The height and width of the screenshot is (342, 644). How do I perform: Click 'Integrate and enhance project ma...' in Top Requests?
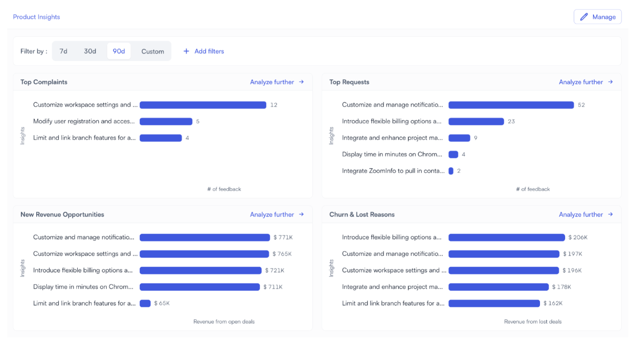pos(392,138)
